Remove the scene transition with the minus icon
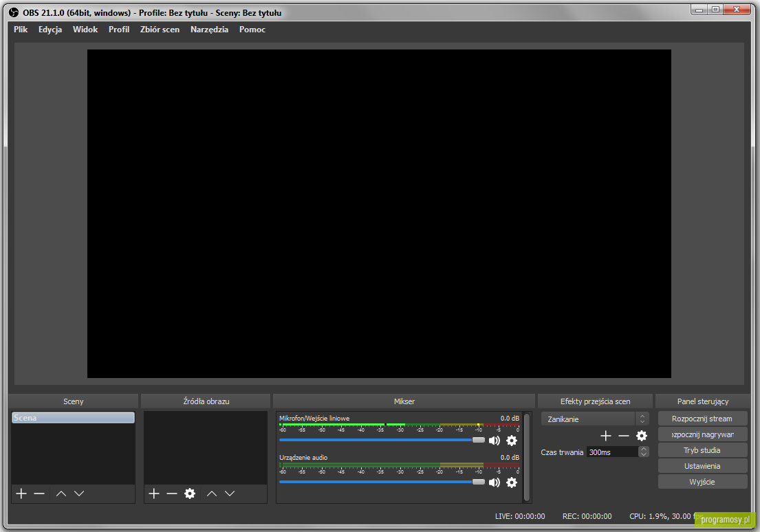 [624, 436]
